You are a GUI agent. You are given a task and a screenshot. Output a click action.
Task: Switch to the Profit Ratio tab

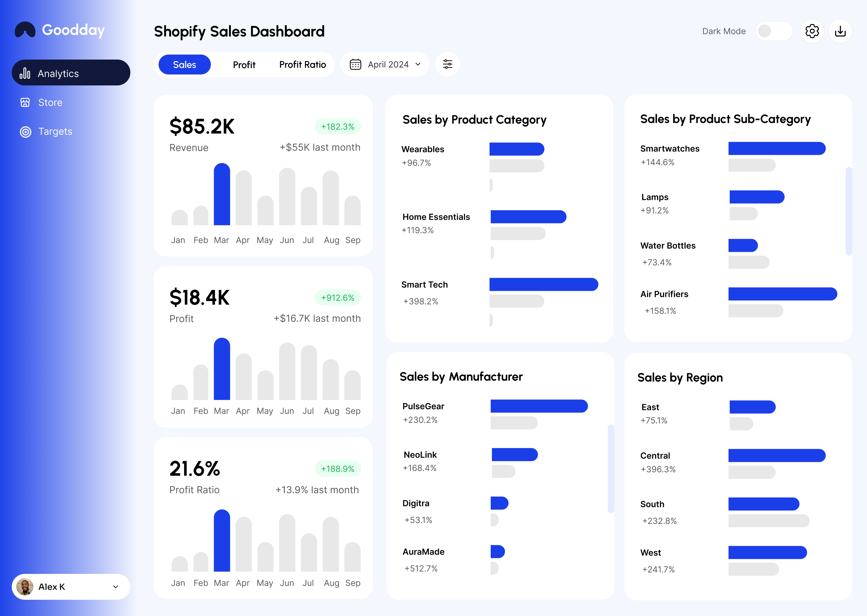coord(302,64)
